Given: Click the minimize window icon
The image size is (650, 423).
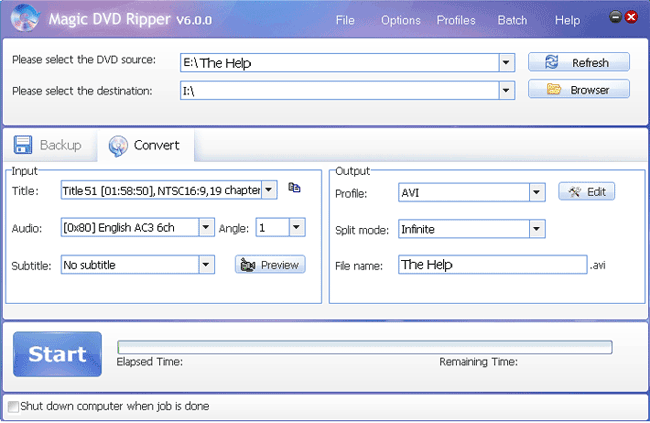Looking at the screenshot, I should pos(615,18).
